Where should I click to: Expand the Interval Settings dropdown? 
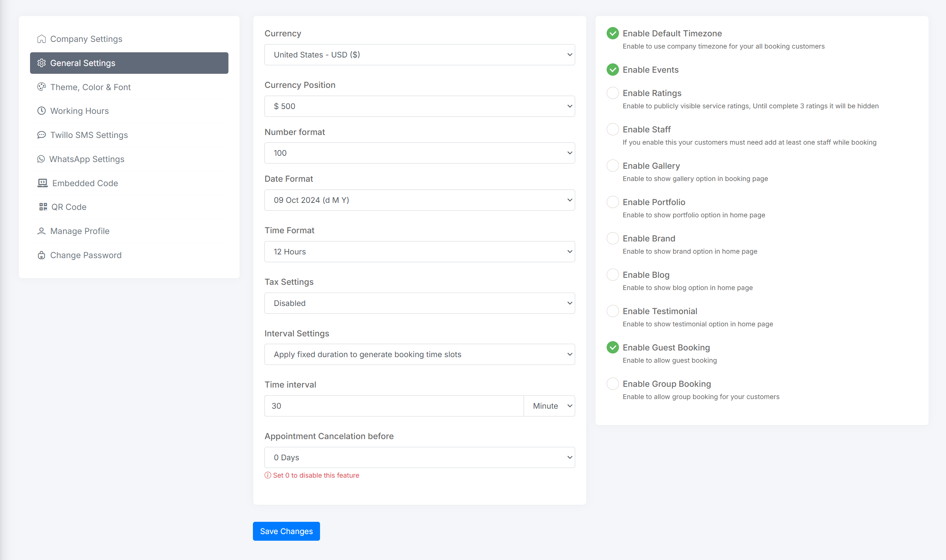(x=420, y=354)
